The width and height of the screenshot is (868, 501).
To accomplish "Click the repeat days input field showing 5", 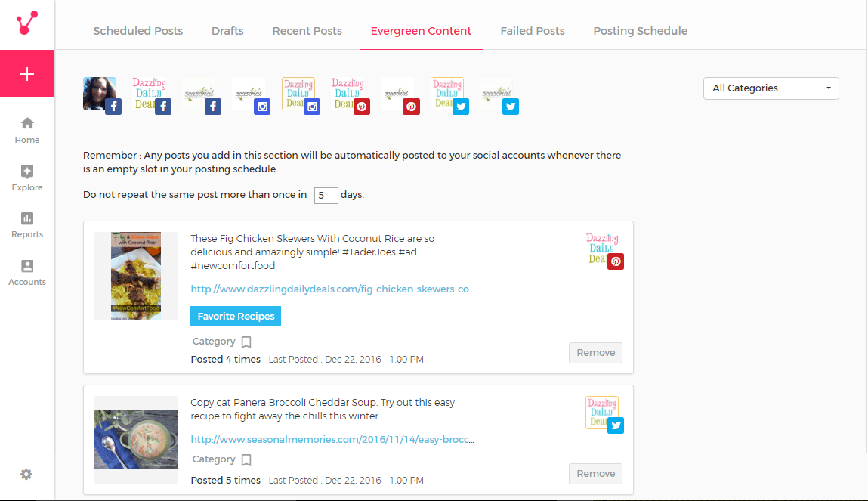I will click(326, 195).
